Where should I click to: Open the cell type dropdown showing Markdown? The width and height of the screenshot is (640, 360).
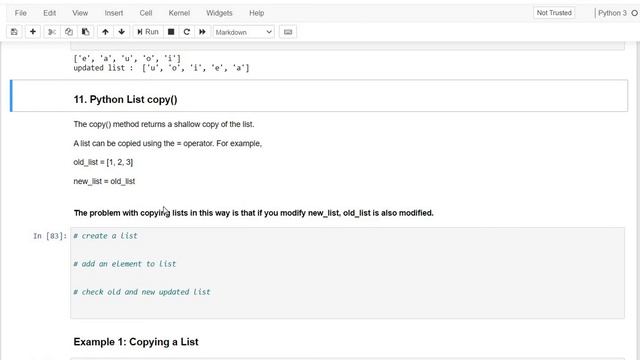pyautogui.click(x=244, y=32)
